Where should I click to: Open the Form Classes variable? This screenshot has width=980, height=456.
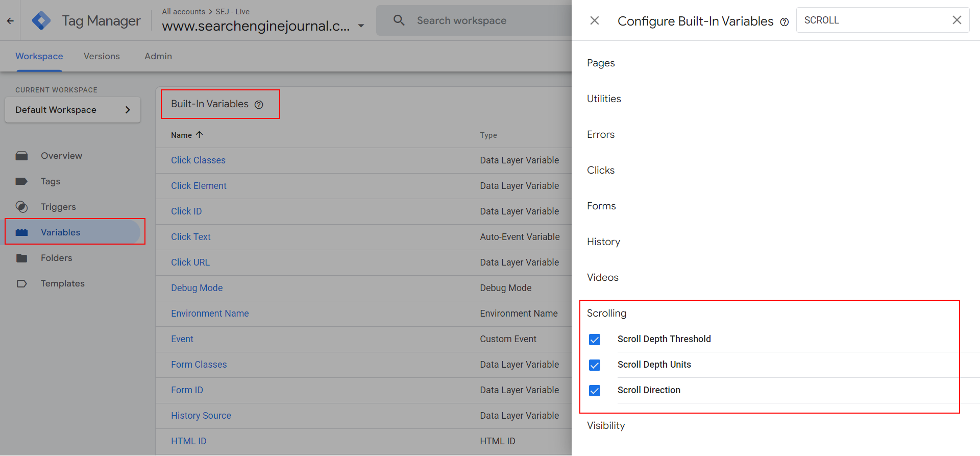[199, 365]
